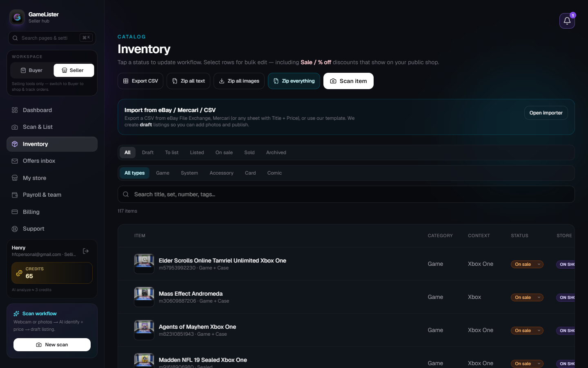588x368 pixels.
Task: Open status dropdown for Elder Scrolls Online
Action: (527, 264)
